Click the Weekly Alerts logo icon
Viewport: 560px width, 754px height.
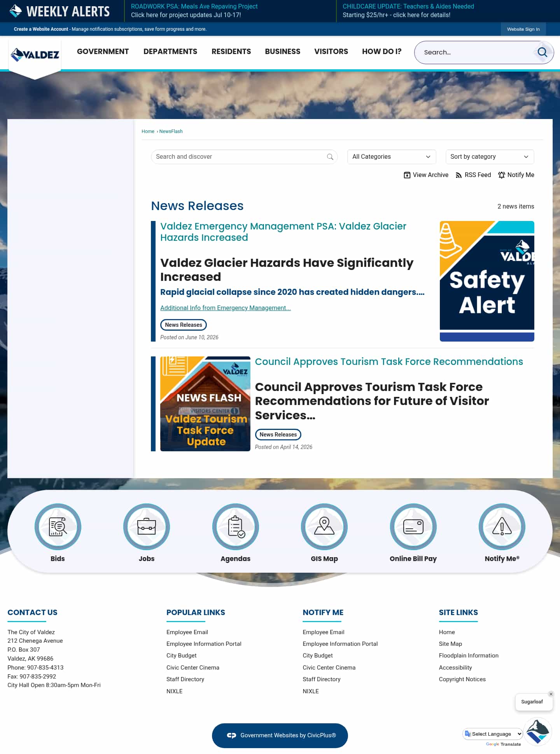point(16,11)
